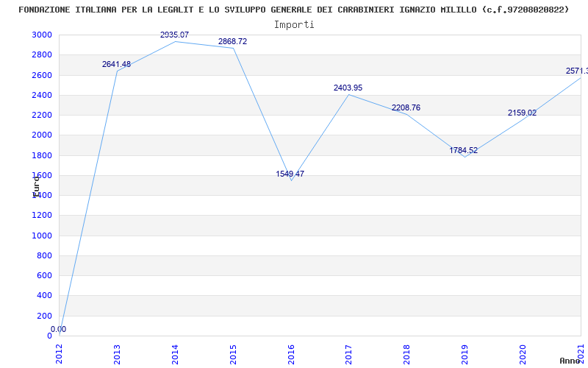Click the data label 2403.95
The image size is (588, 368).
348,88
